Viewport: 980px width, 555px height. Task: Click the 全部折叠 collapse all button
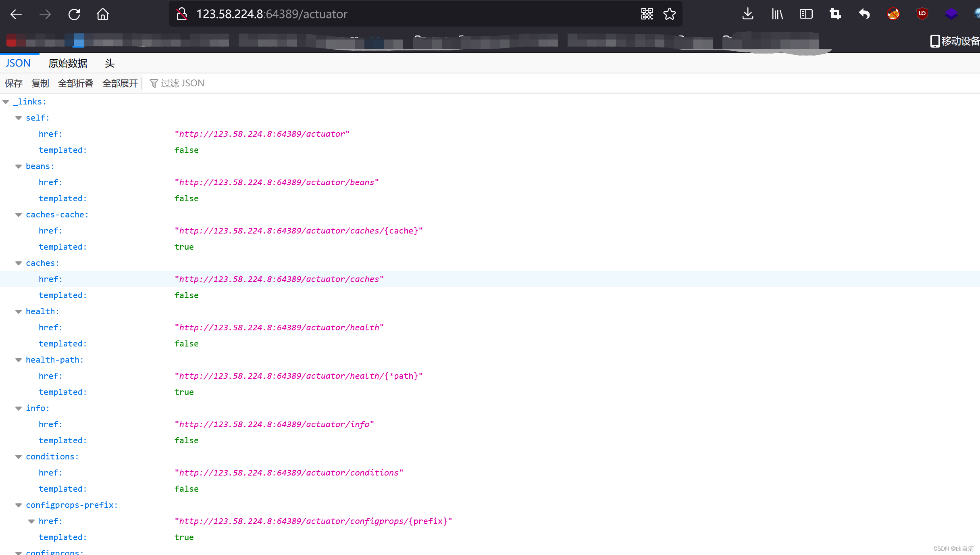pyautogui.click(x=76, y=83)
